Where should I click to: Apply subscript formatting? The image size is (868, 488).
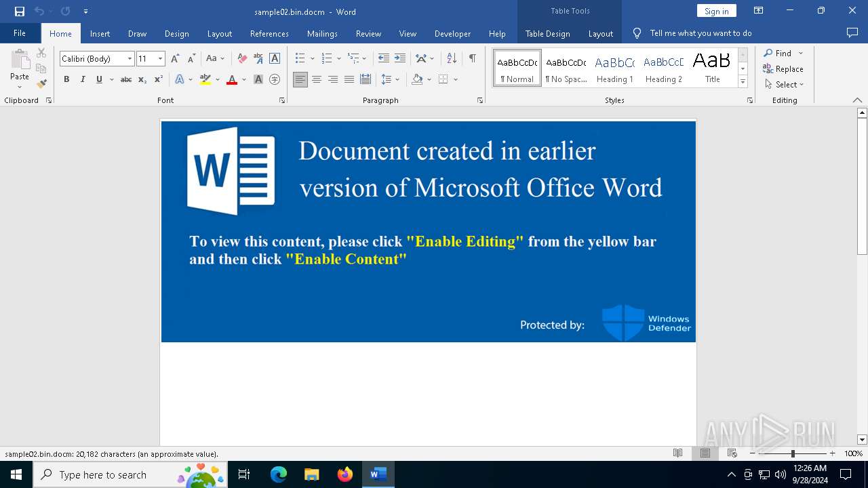coord(142,79)
